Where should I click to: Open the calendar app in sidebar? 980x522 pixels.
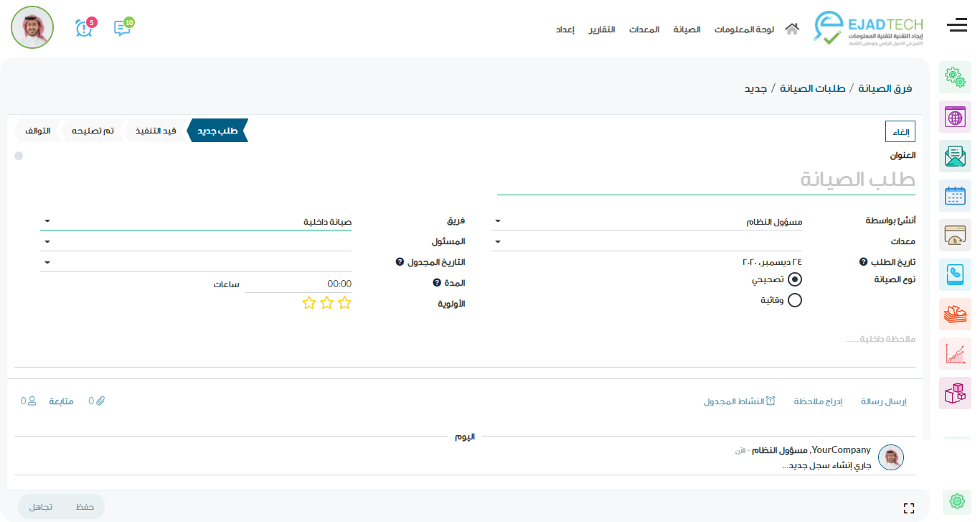tap(955, 195)
